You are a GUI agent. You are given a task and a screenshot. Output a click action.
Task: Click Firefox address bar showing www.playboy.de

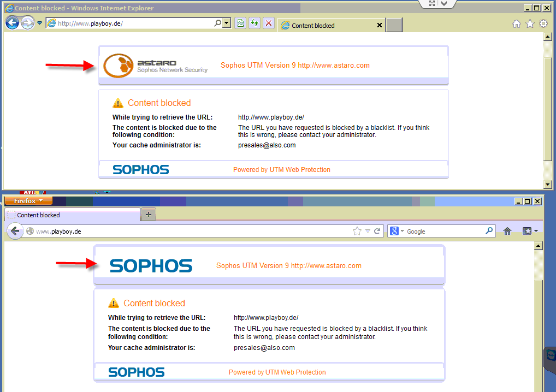click(192, 231)
